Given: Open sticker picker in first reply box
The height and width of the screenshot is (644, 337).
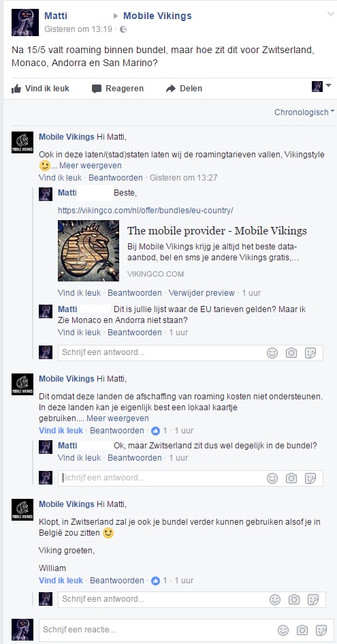Looking at the screenshot, I should (310, 353).
